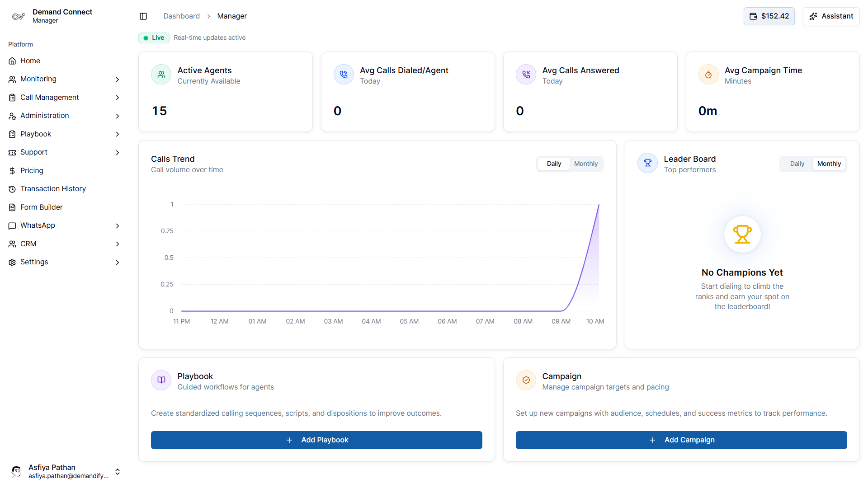
Task: Click the Playbook book icon
Action: click(x=161, y=380)
